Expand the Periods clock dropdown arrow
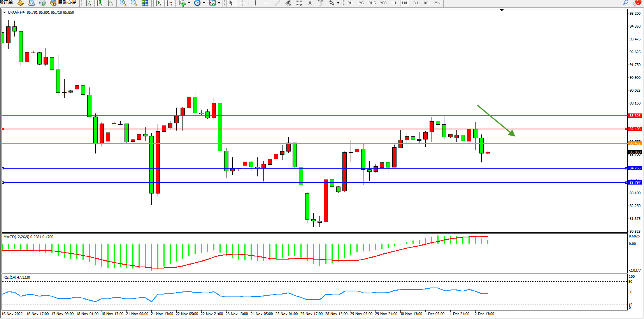 pos(204,3)
